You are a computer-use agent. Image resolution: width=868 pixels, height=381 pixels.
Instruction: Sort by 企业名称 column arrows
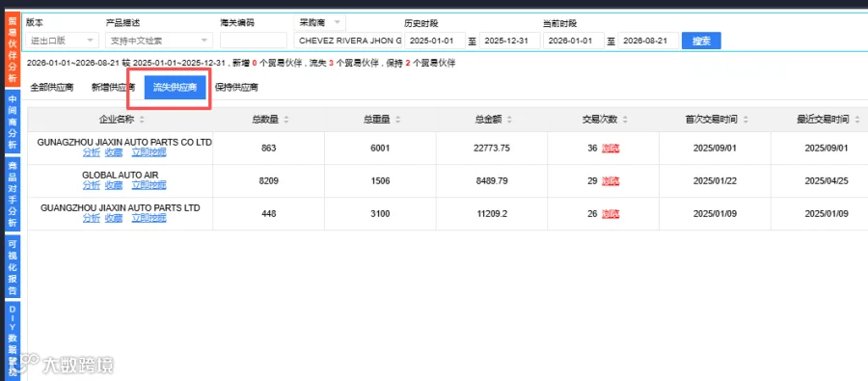point(143,120)
